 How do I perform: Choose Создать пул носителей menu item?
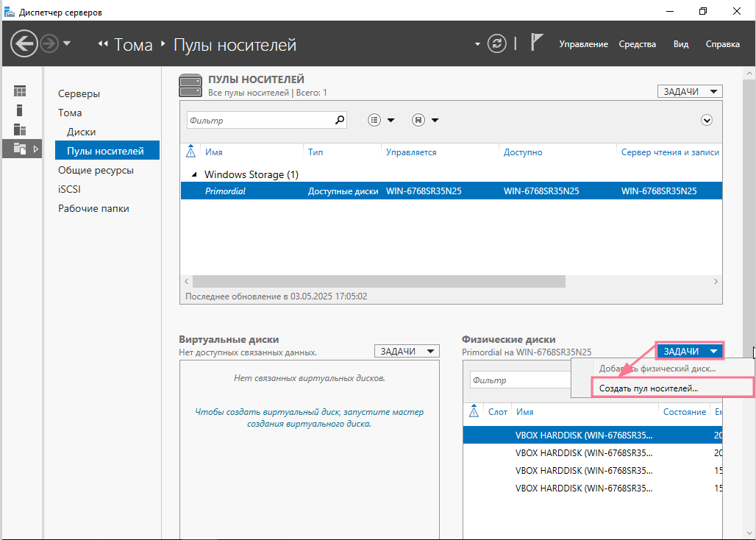pos(648,388)
